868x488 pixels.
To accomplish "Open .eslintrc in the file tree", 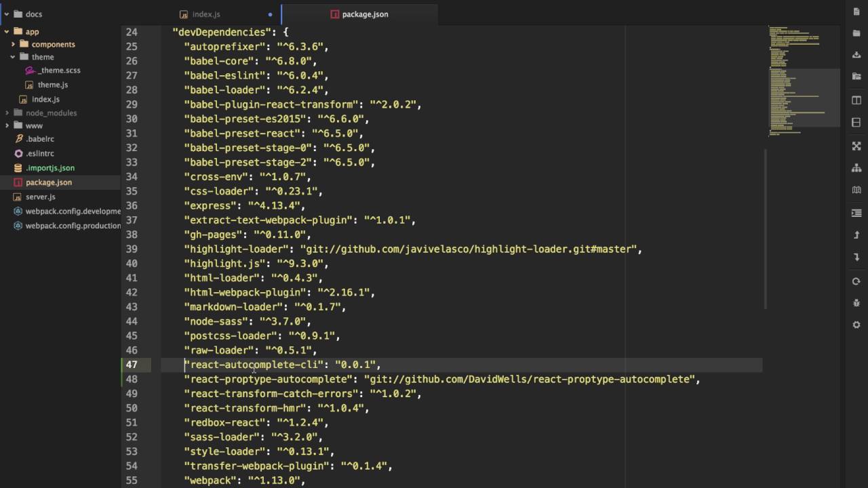I will pyautogui.click(x=40, y=154).
